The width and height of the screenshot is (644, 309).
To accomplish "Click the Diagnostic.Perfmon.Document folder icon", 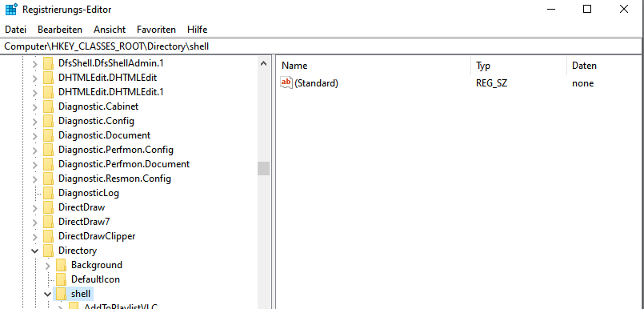I will [x=49, y=164].
